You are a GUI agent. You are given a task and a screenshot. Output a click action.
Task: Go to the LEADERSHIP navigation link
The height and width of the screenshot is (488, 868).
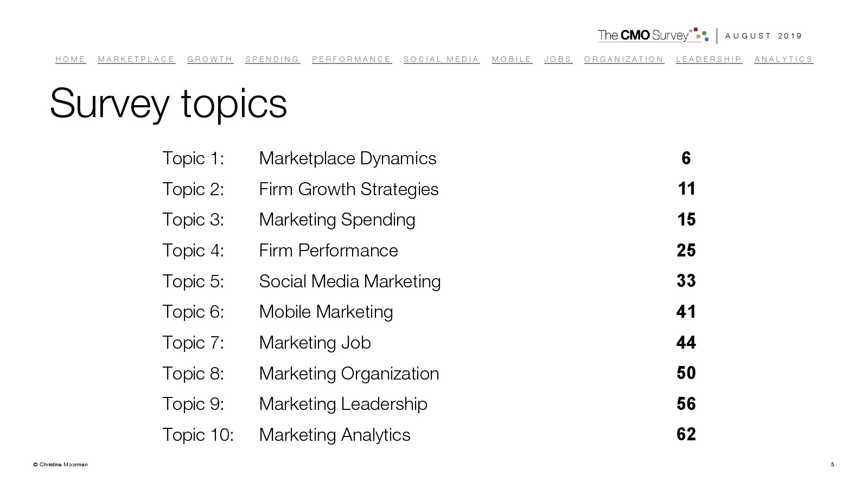tap(709, 59)
